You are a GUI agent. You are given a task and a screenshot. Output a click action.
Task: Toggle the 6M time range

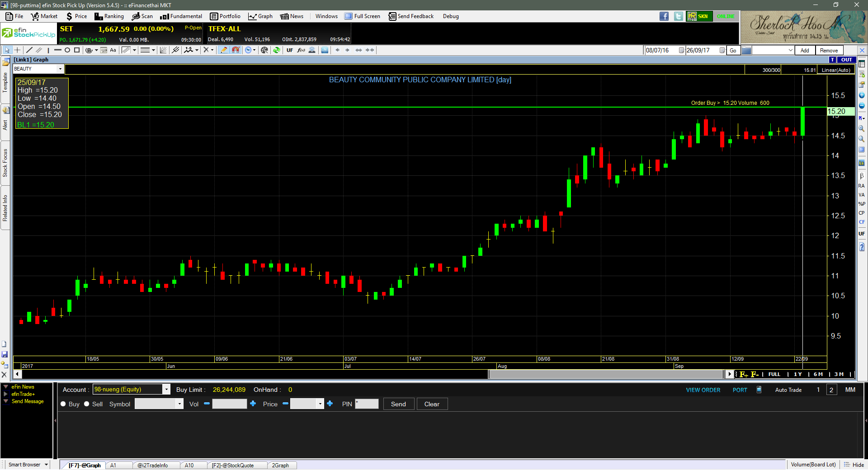click(818, 374)
